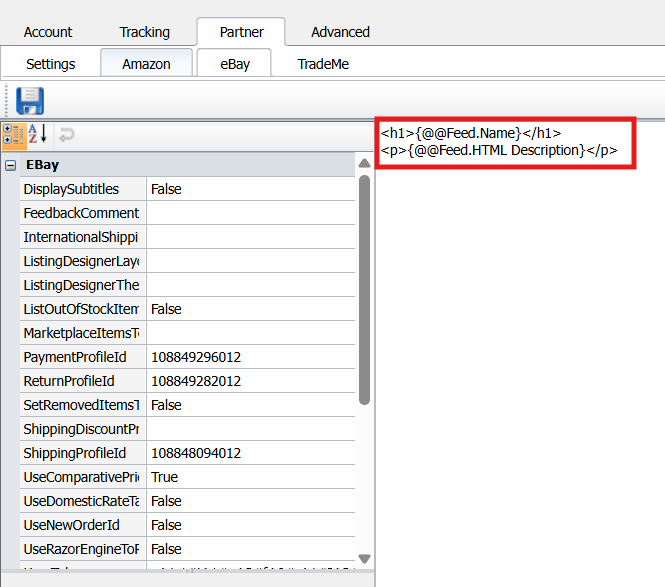665x587 pixels.
Task: Click the value 108849282012
Action: [196, 381]
